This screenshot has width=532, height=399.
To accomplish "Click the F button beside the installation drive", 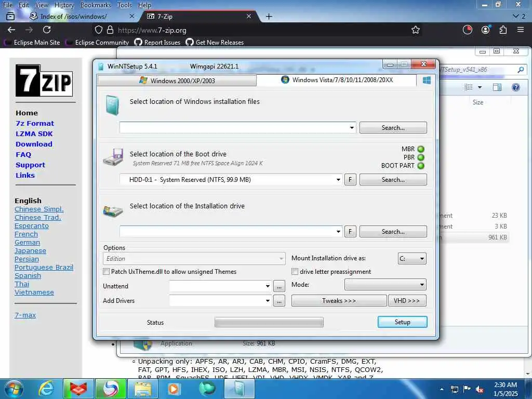I will pyautogui.click(x=350, y=231).
